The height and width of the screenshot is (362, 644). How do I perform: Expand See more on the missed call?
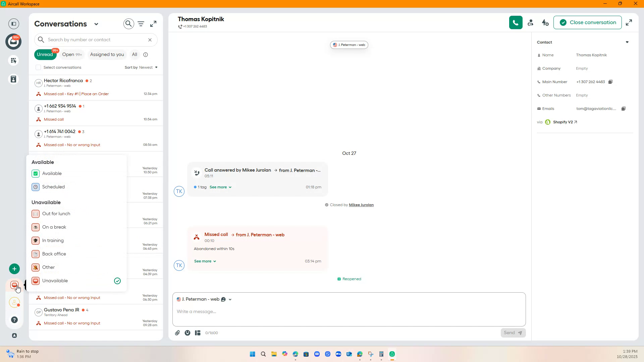point(205,261)
